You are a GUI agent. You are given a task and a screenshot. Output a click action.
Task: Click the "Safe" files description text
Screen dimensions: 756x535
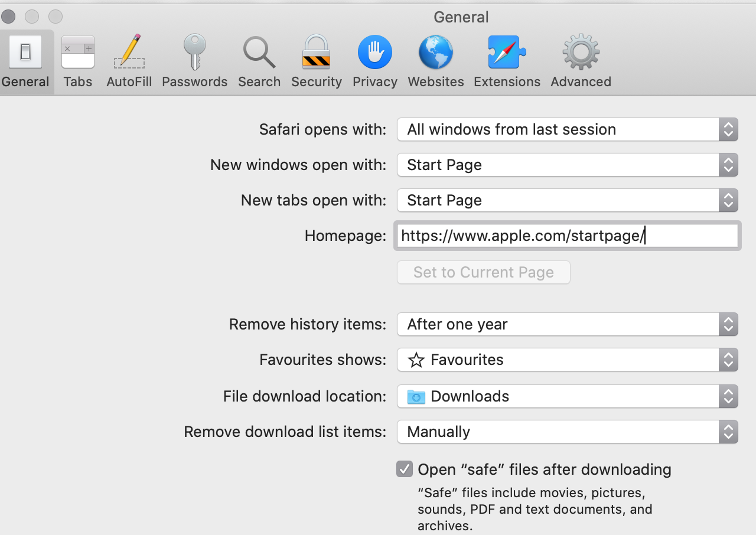[x=535, y=509]
